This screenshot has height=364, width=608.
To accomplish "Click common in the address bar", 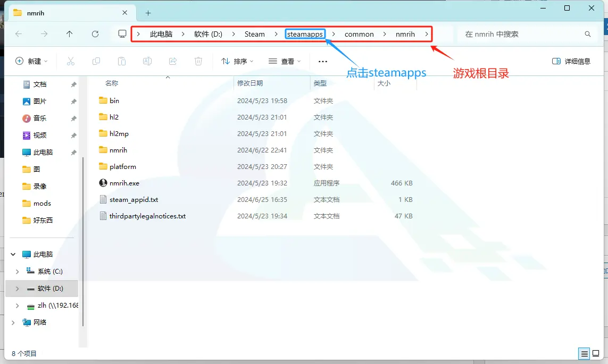I will [359, 34].
